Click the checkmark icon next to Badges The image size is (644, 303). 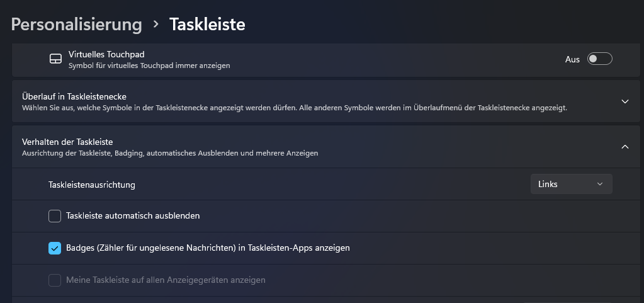pyautogui.click(x=55, y=248)
